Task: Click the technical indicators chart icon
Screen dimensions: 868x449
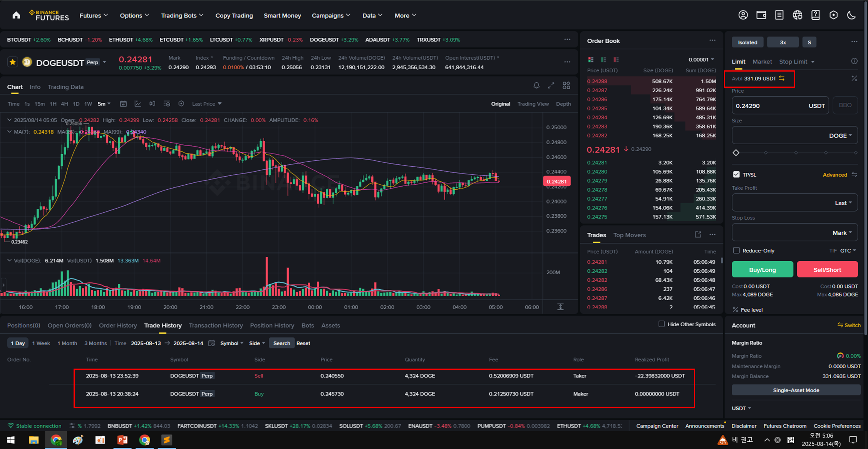Action: (x=137, y=104)
